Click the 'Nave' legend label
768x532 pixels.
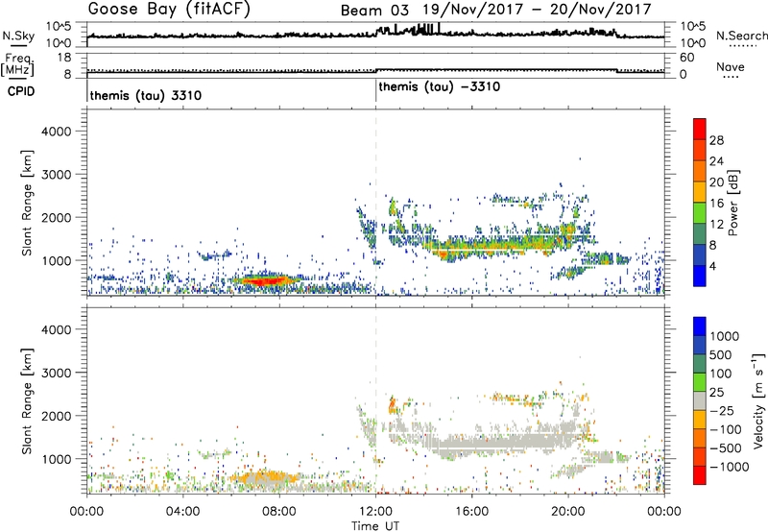[731, 67]
